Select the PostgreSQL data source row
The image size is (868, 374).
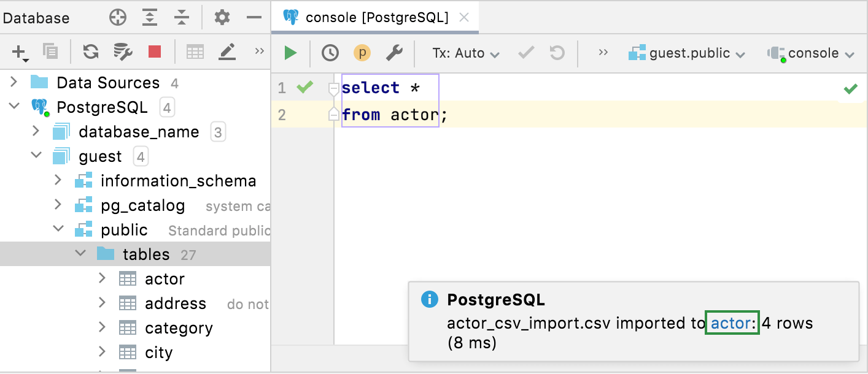pos(135,107)
